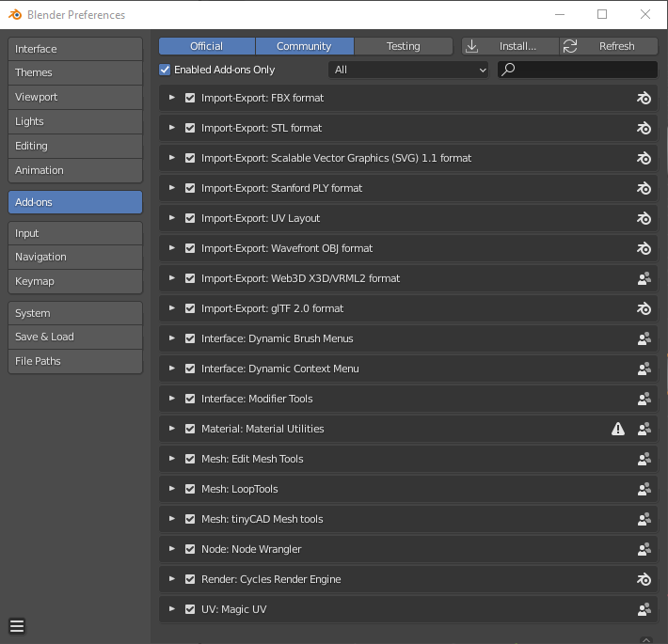The height and width of the screenshot is (644, 668).
Task: Click official Blender icon on FBX format row
Action: (644, 99)
